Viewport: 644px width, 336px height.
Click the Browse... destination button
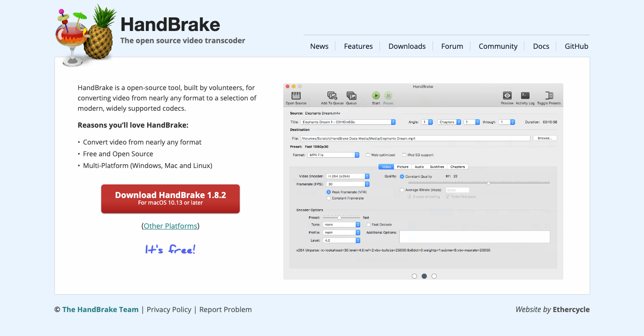[545, 138]
